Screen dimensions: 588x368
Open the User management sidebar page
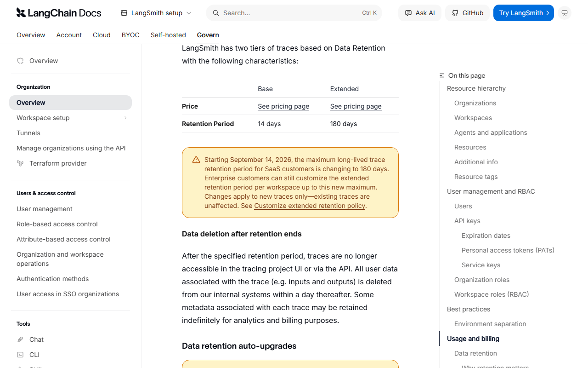[70, 209]
